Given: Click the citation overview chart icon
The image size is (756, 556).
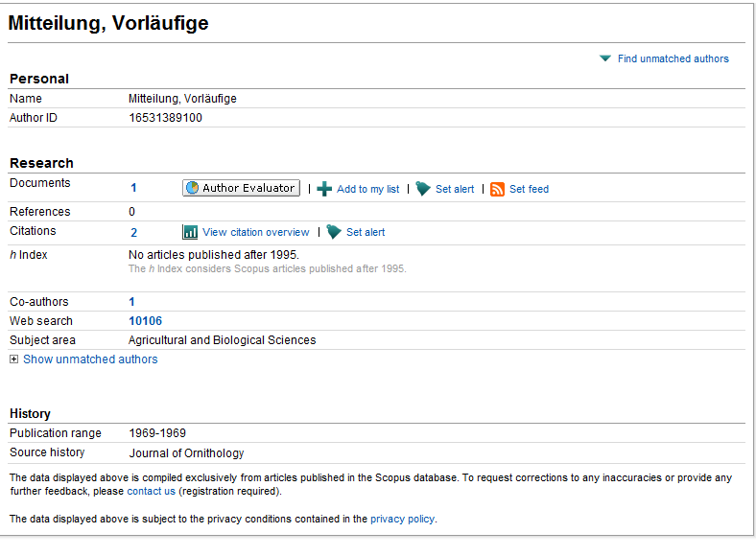Looking at the screenshot, I should tap(190, 232).
